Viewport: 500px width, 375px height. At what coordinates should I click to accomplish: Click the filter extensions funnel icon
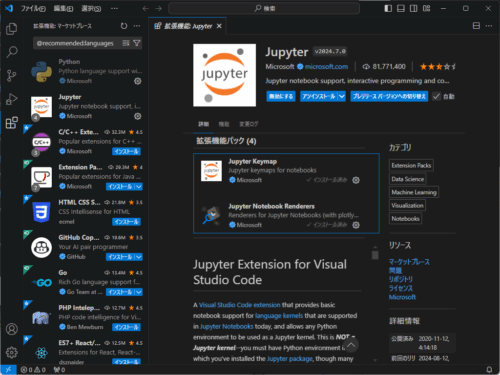tap(137, 43)
